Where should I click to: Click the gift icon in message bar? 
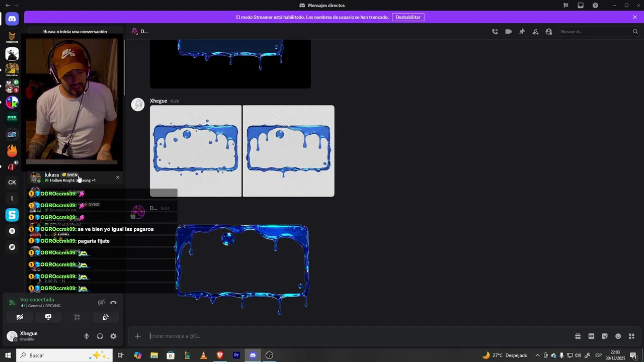click(x=578, y=336)
